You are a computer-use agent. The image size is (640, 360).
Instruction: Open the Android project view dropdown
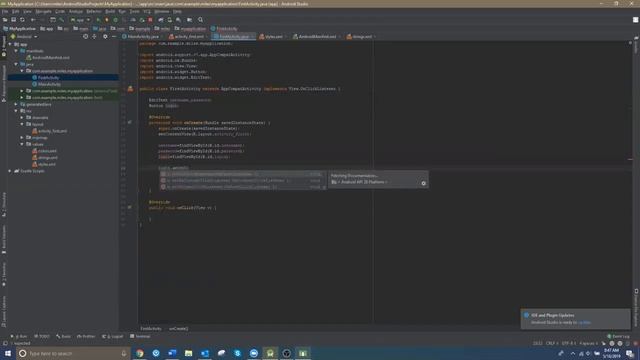pyautogui.click(x=24, y=36)
